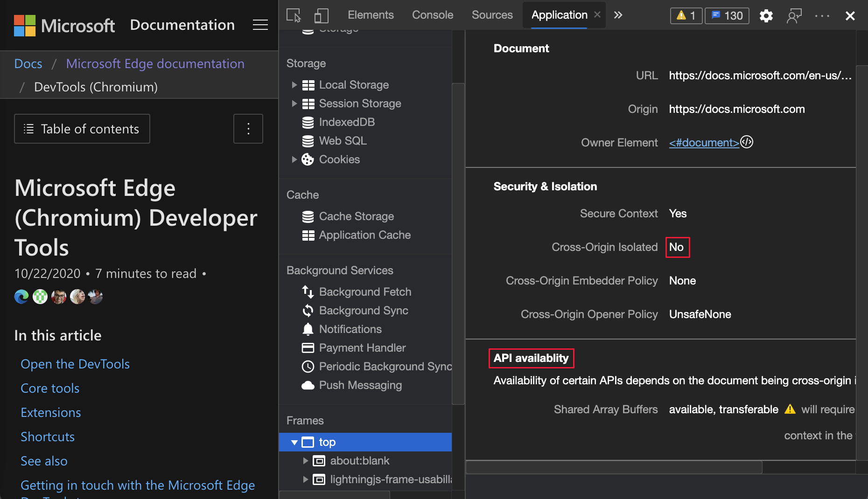The image size is (868, 499).
Task: Close the Application tab with its X
Action: 597,15
